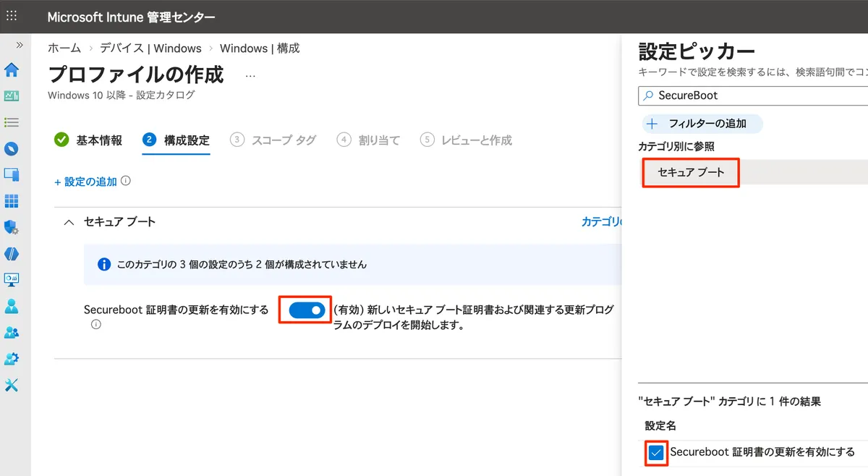Viewport: 868px width, 476px height.
Task: Select the 構成設定 wizard step
Action: (x=176, y=140)
